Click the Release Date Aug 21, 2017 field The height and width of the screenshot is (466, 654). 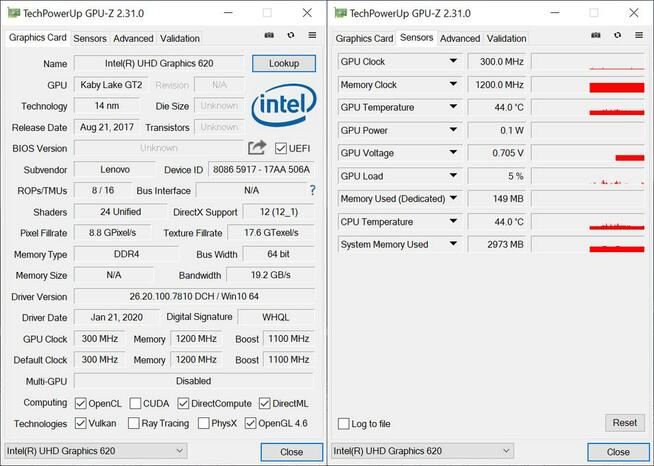(107, 127)
